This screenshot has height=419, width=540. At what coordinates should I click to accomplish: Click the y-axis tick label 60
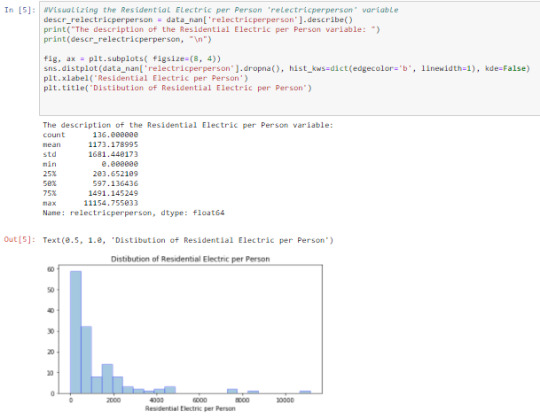51,269
